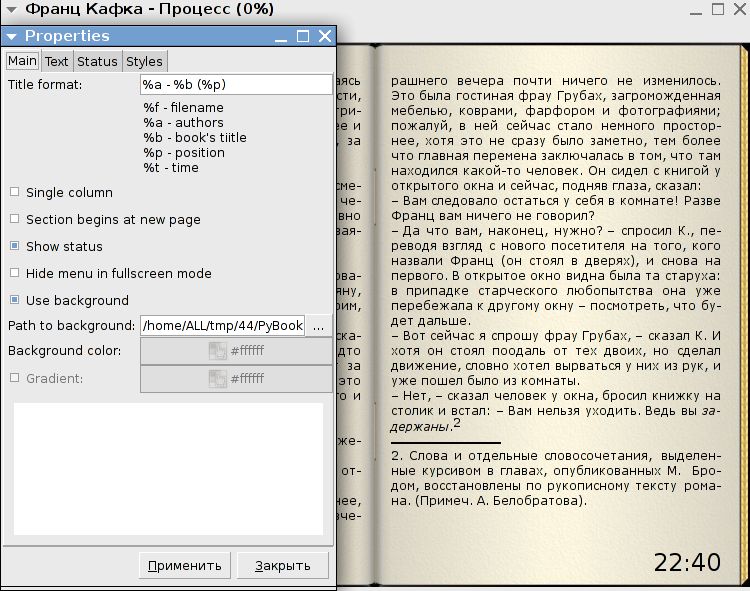
Task: Click the '%t - time' hint text
Action: 171,168
